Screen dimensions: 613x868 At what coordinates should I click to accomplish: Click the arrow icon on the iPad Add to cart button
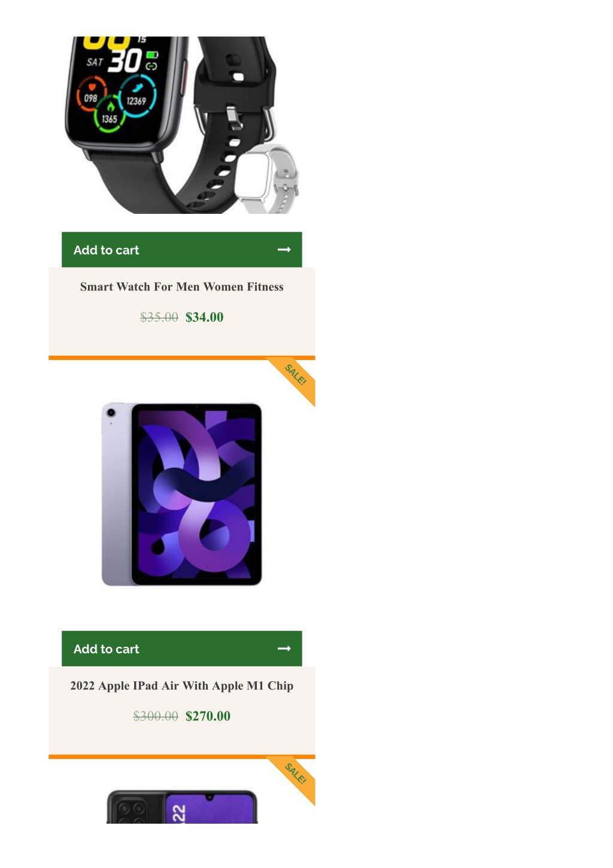[284, 649]
